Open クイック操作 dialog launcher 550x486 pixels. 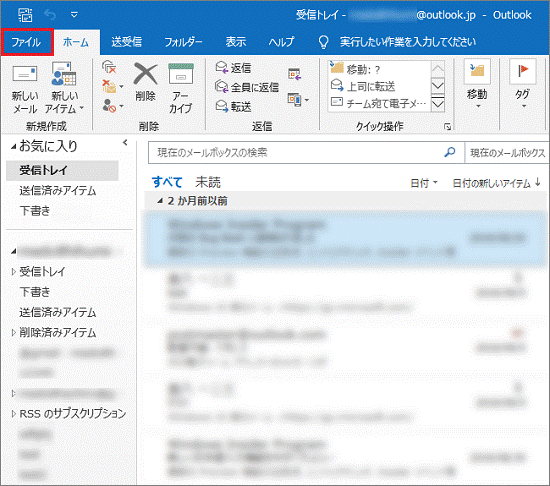coord(448,127)
